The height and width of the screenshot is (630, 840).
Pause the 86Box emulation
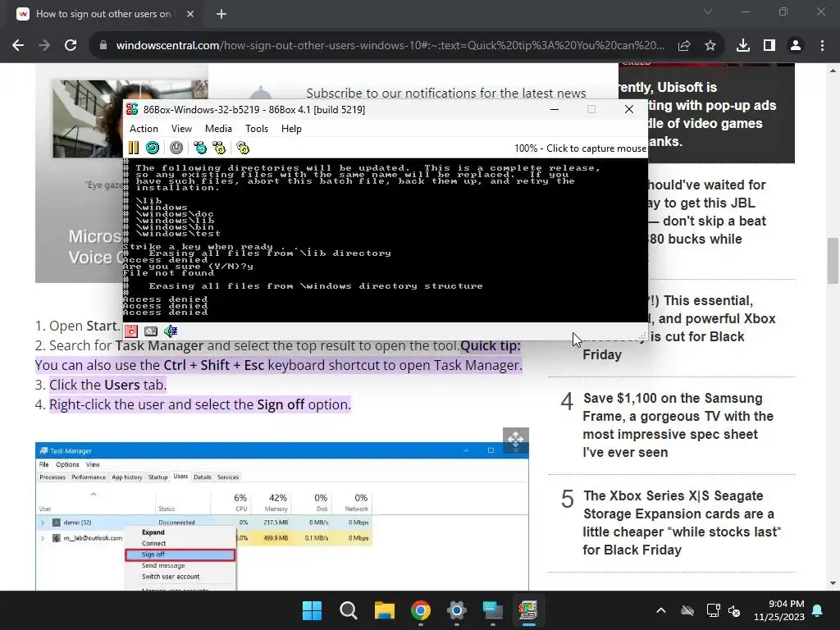pyautogui.click(x=134, y=148)
